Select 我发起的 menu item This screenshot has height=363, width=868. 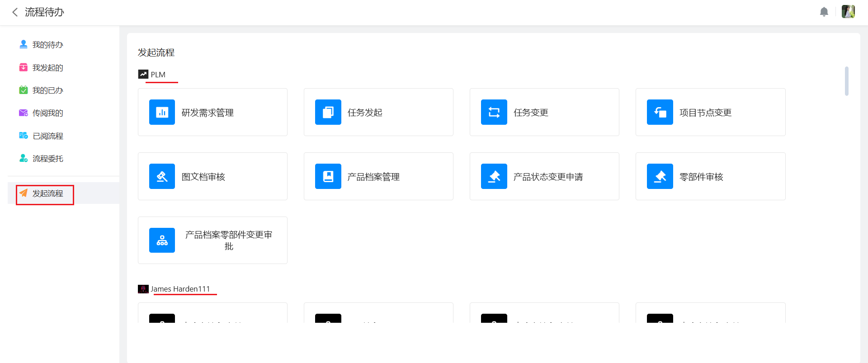pos(47,68)
